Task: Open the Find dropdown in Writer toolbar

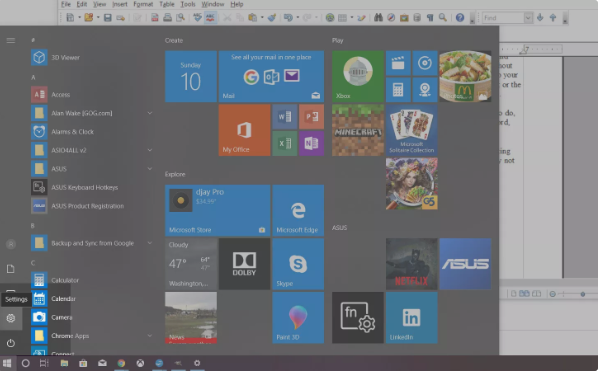Action: click(528, 18)
